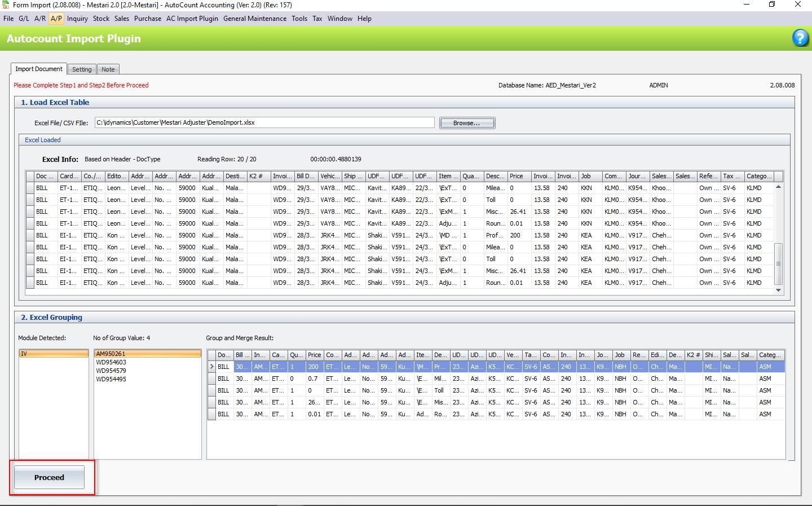
Task: Open the General Maintenance menu
Action: click(x=255, y=18)
